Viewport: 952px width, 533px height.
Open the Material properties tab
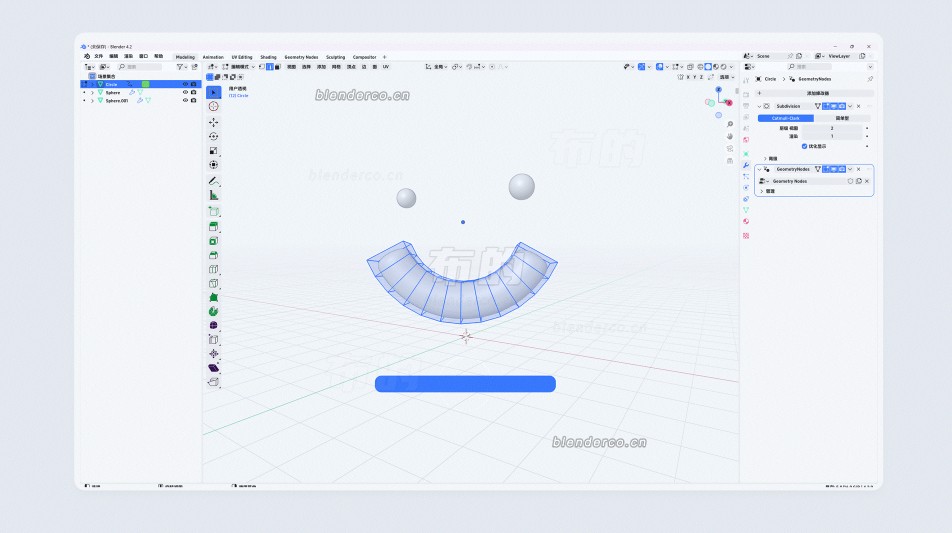[746, 222]
